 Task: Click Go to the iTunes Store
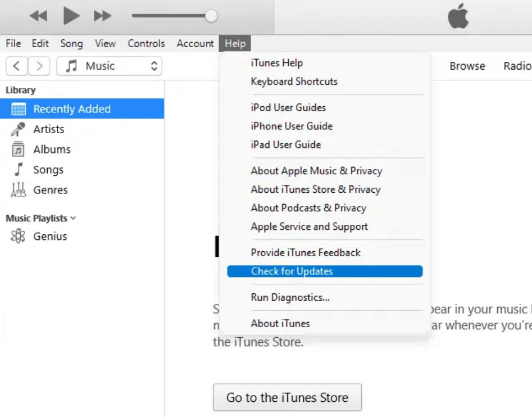click(288, 397)
